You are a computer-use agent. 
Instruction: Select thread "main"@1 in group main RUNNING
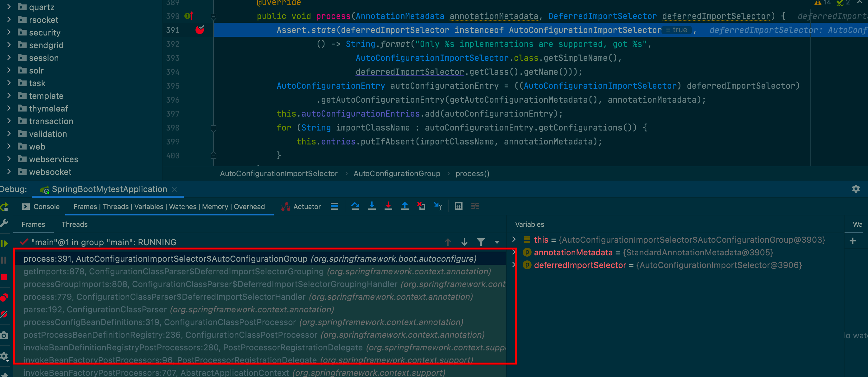104,242
